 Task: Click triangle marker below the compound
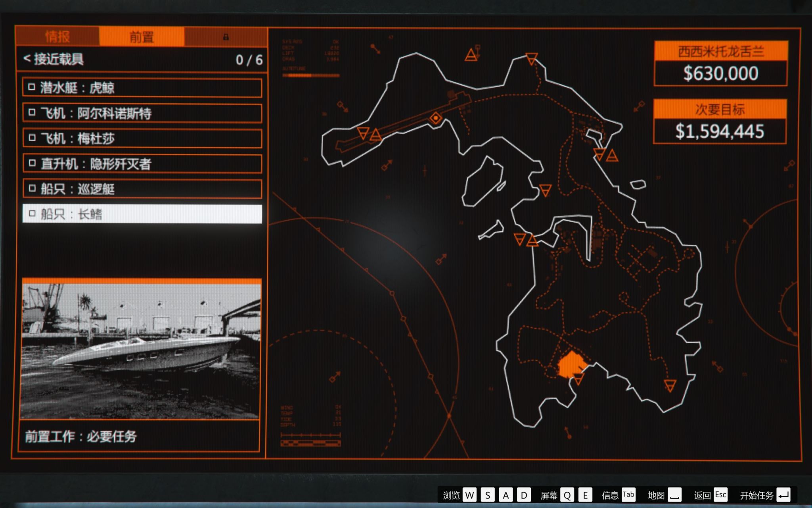click(x=578, y=379)
